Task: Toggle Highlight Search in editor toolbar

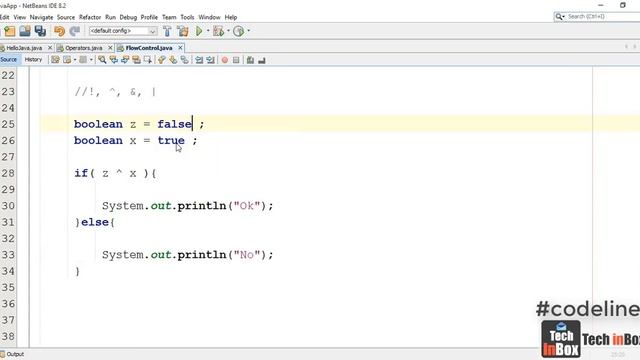Action: (x=136, y=60)
